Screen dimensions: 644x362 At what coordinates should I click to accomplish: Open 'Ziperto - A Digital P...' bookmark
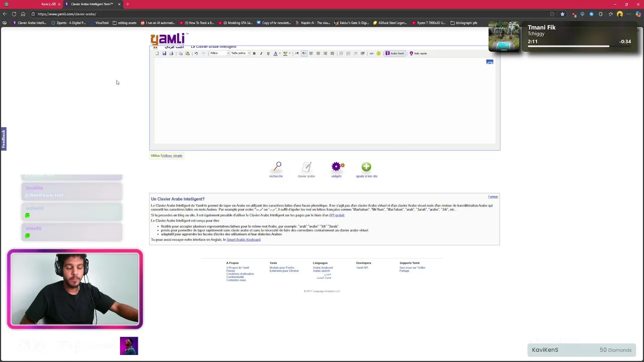click(x=68, y=23)
